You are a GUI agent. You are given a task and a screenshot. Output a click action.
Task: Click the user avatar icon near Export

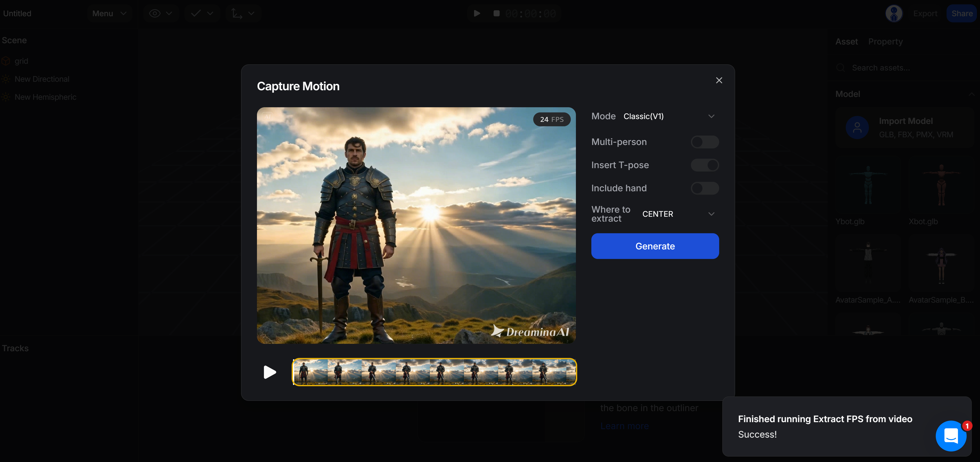point(894,13)
